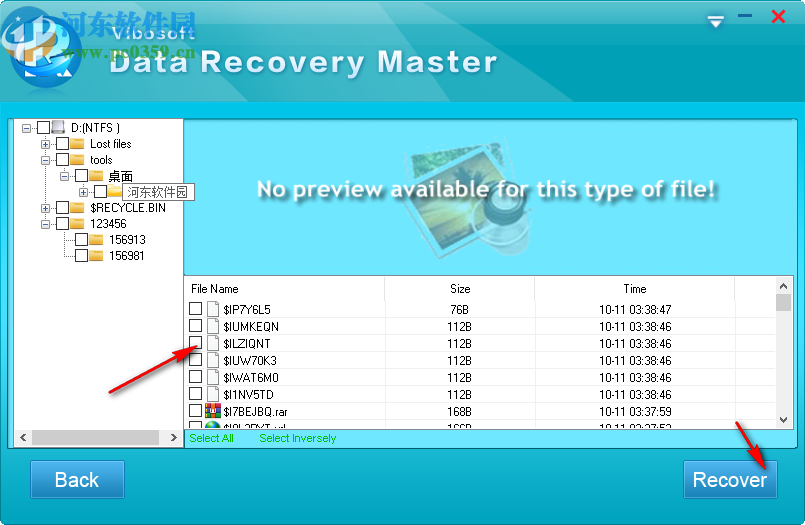The height and width of the screenshot is (525, 805).
Task: Click the folder tree scroll right arrow
Action: 174,437
